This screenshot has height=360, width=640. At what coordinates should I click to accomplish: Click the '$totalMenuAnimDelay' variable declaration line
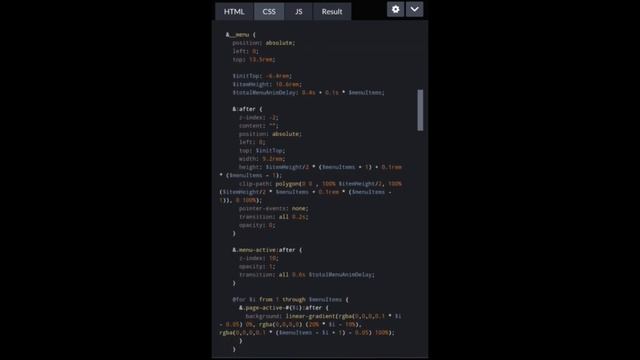[309, 93]
